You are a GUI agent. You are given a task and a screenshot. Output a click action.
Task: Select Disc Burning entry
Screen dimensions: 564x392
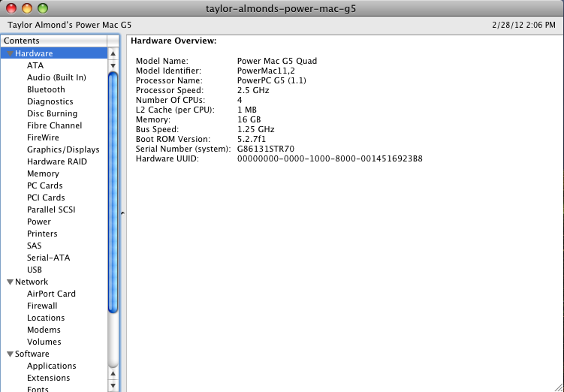coord(52,113)
